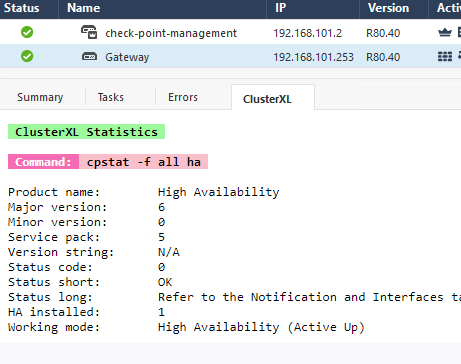
Task: Click IP address 192.168.101.2
Action: 308,33
